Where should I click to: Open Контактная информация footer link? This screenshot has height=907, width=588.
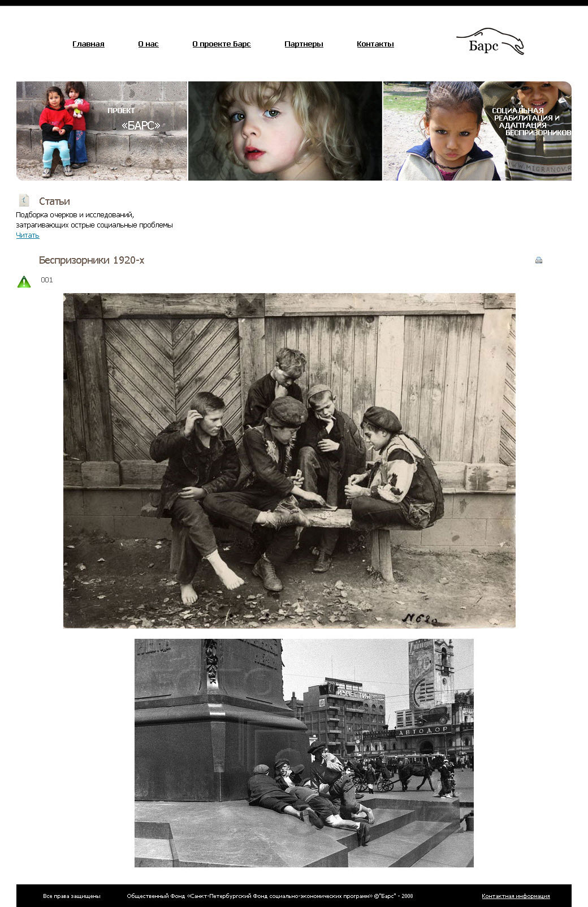point(516,896)
